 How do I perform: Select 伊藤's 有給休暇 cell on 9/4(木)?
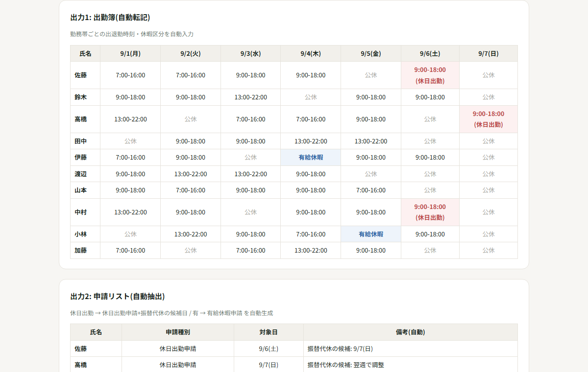(311, 158)
